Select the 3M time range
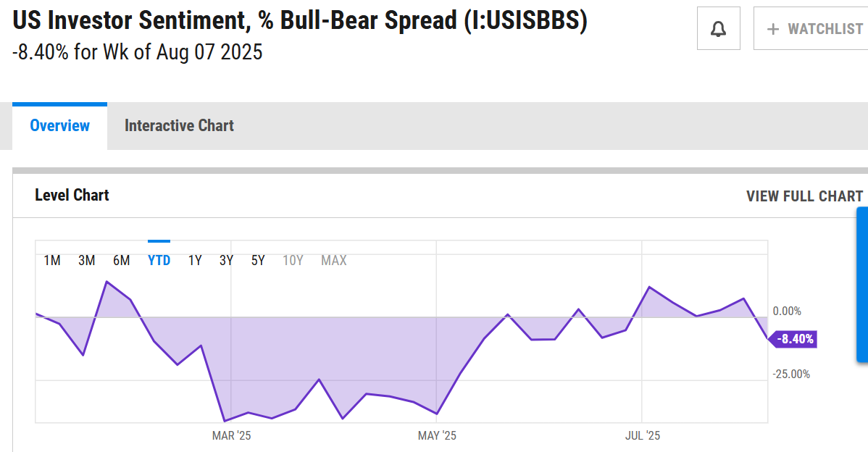The width and height of the screenshot is (868, 452). coord(86,260)
